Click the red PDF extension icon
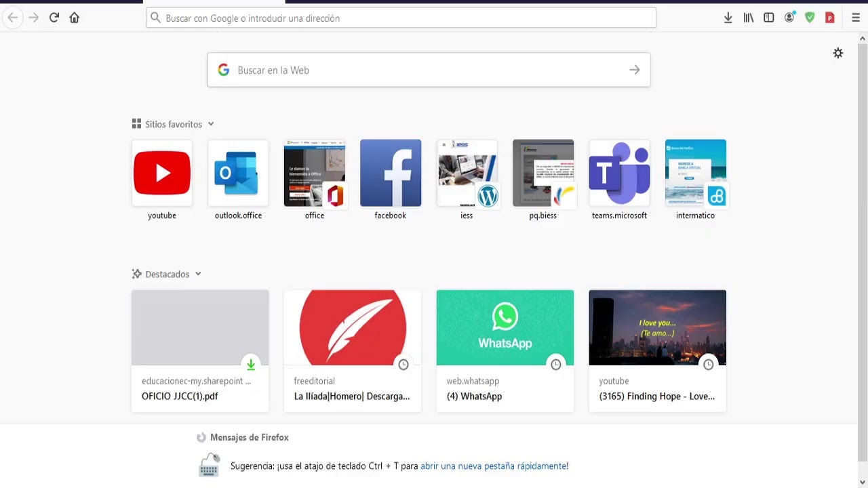Viewport: 868px width, 488px height. coord(829,18)
